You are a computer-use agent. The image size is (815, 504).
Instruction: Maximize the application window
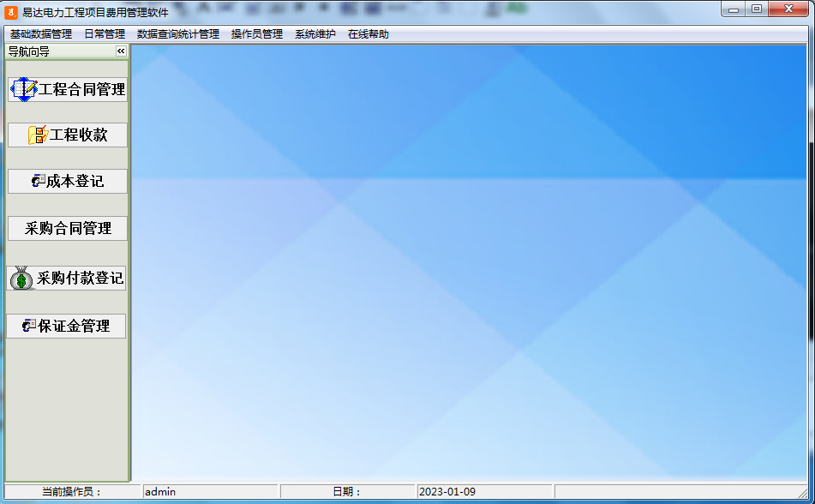pyautogui.click(x=757, y=9)
